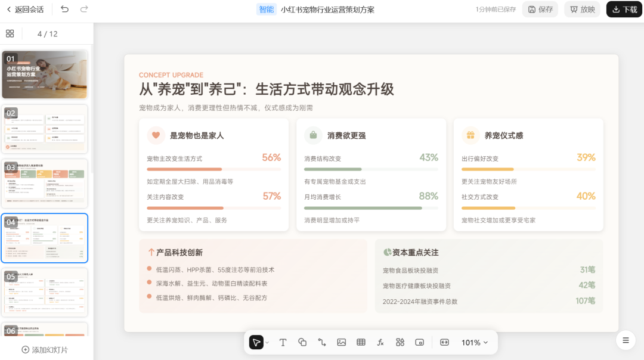Click text 更关注宠物友好场所
The height and width of the screenshot is (360, 644).
[489, 181]
